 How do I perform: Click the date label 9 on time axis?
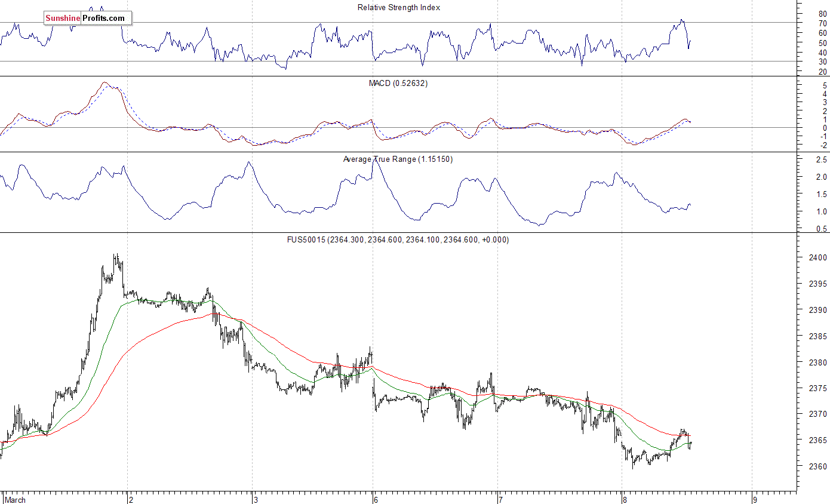click(755, 500)
